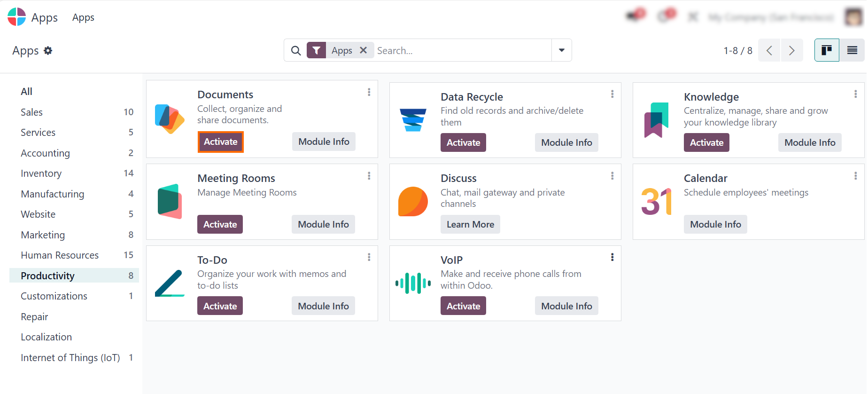Select the Customizations category
Screen dimensions: 868x394
coord(74,296)
